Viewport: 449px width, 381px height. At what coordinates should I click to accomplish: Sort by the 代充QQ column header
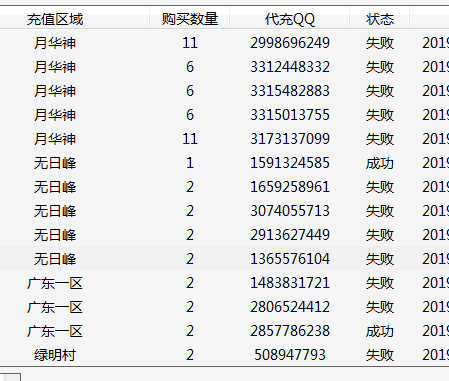(x=290, y=19)
